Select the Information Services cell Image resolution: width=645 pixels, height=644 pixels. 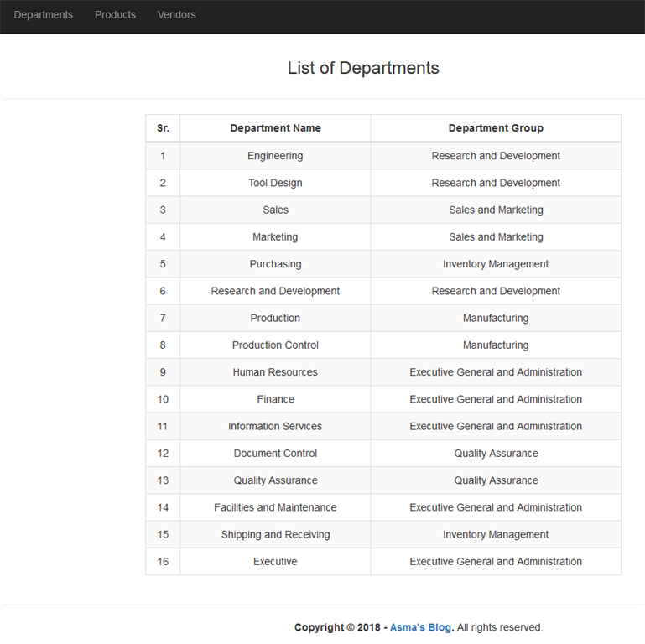tap(275, 427)
